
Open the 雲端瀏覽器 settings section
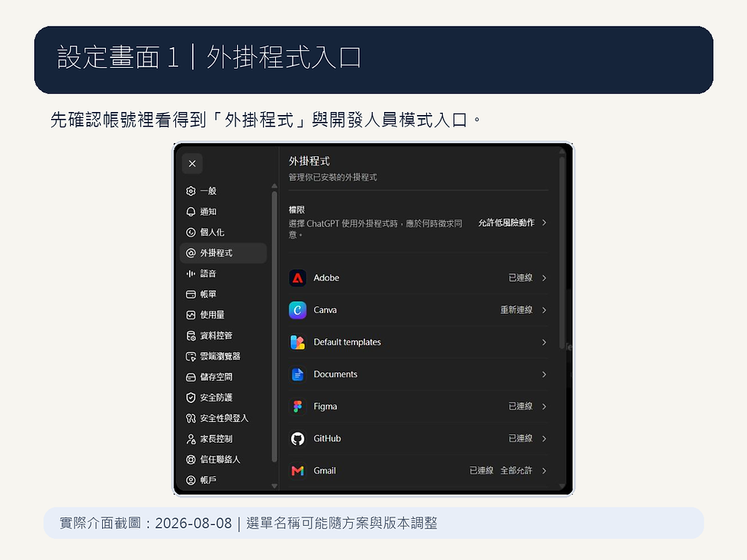223,357
